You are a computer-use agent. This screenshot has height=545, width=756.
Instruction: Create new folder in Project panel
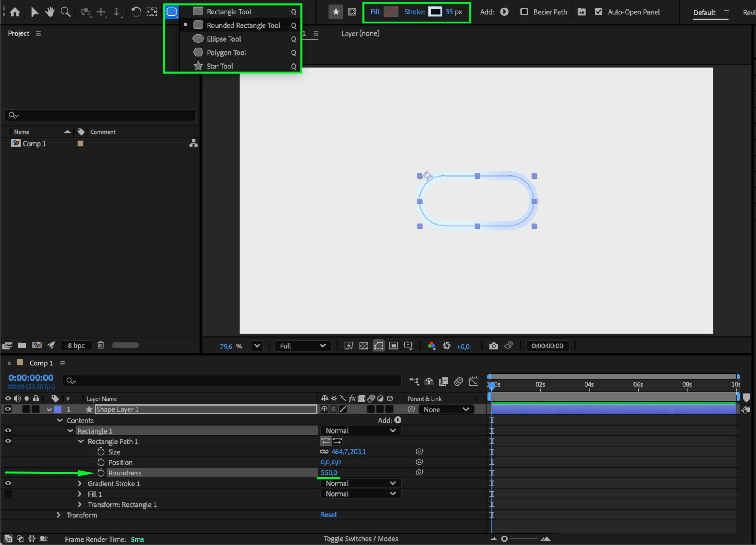click(x=22, y=345)
